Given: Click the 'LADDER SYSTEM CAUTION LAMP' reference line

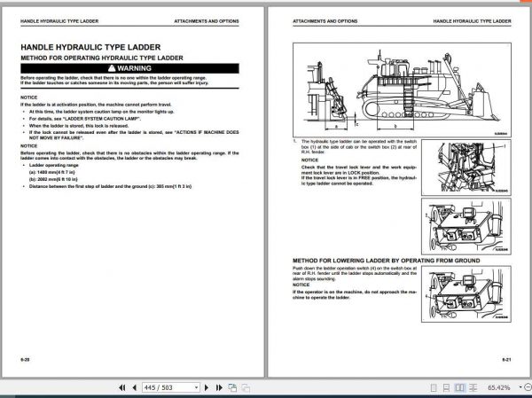Looking at the screenshot, I should pos(85,119).
